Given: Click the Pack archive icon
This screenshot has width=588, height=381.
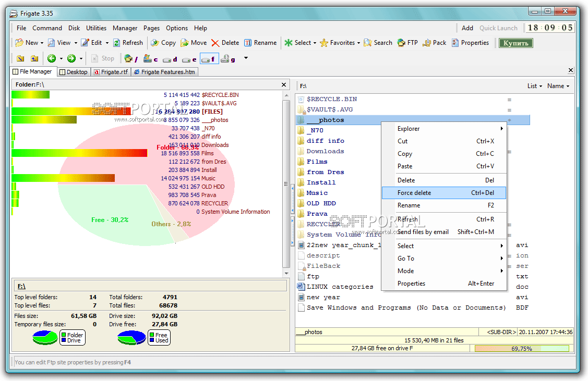Looking at the screenshot, I should 427,43.
